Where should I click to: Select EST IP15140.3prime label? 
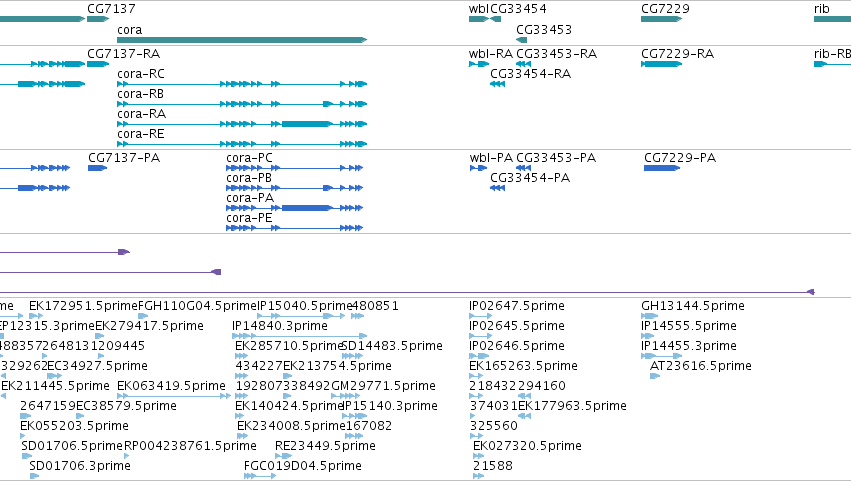390,407
